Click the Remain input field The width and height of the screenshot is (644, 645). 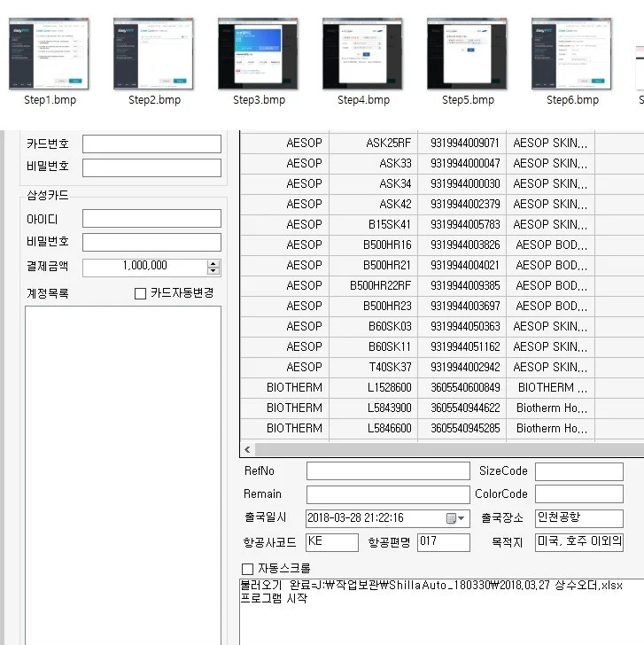pyautogui.click(x=388, y=494)
